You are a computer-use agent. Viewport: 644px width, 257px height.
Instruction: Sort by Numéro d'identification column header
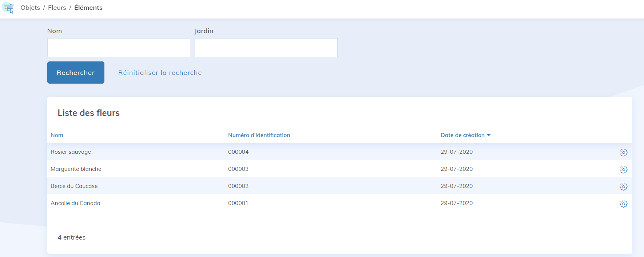coord(259,135)
